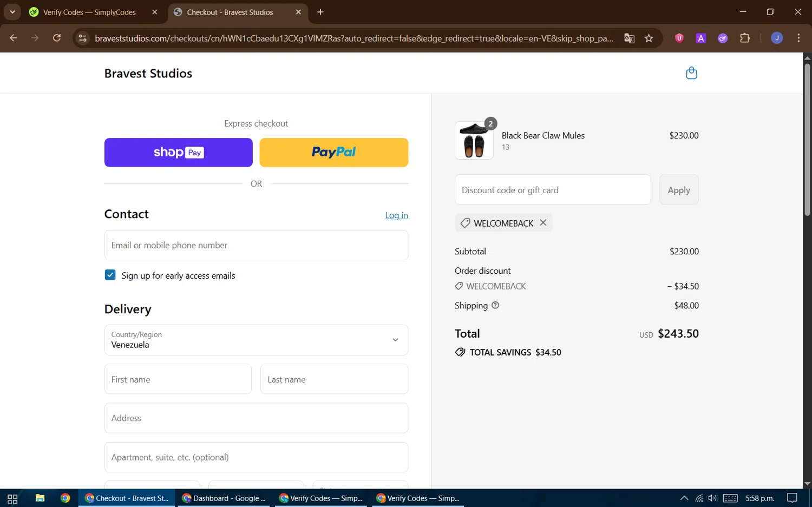
Task: Click the browser forward arrow
Action: [35, 38]
